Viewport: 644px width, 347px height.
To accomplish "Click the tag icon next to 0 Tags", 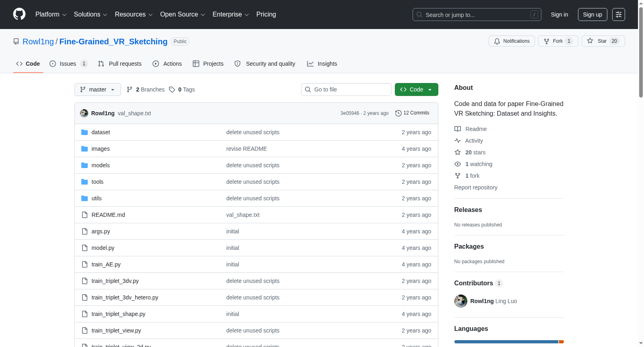I will (x=172, y=89).
